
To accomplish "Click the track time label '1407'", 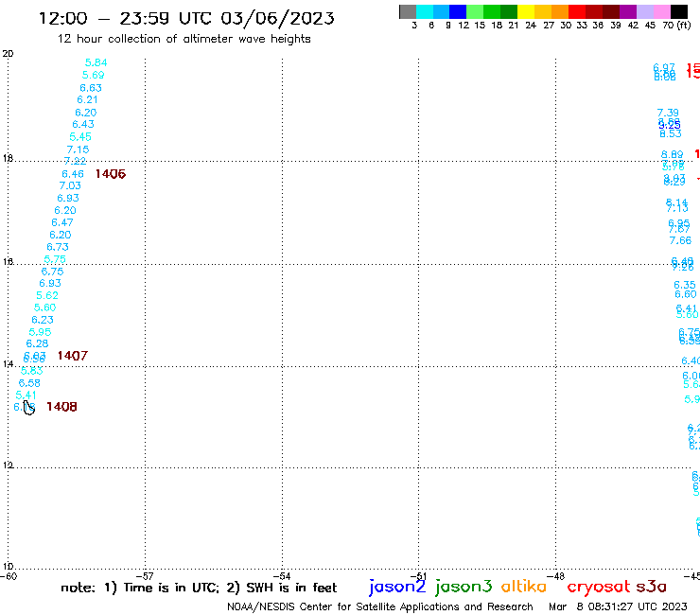I will (x=72, y=356).
